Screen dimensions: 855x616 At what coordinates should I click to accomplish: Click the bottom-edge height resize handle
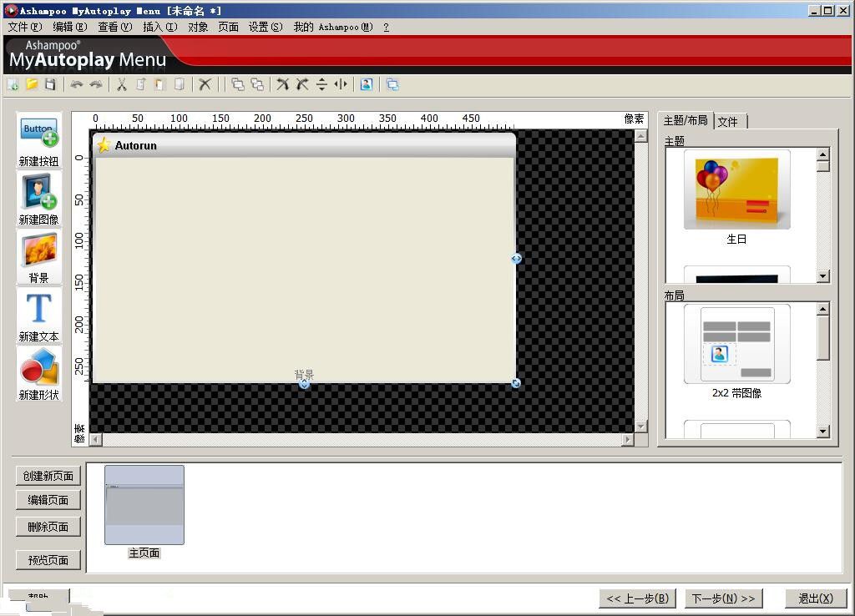[x=304, y=384]
